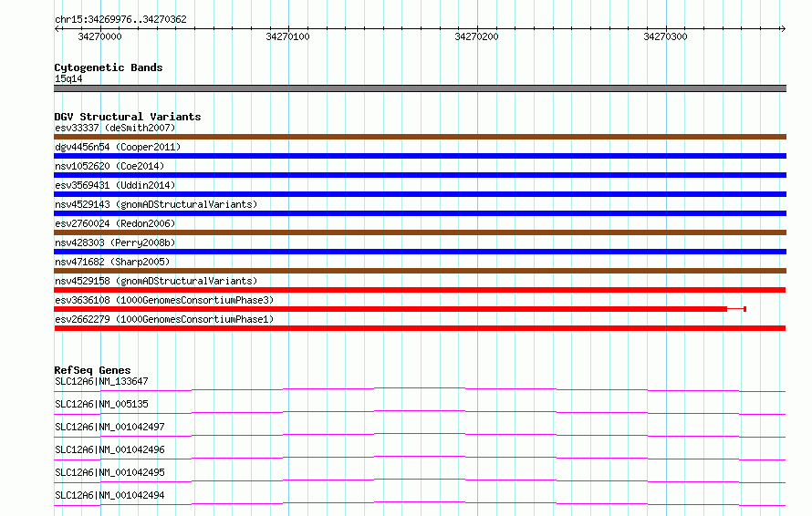Click the esv33337 (deSmith2007) variant label
The image size is (812, 516).
pyautogui.click(x=115, y=128)
